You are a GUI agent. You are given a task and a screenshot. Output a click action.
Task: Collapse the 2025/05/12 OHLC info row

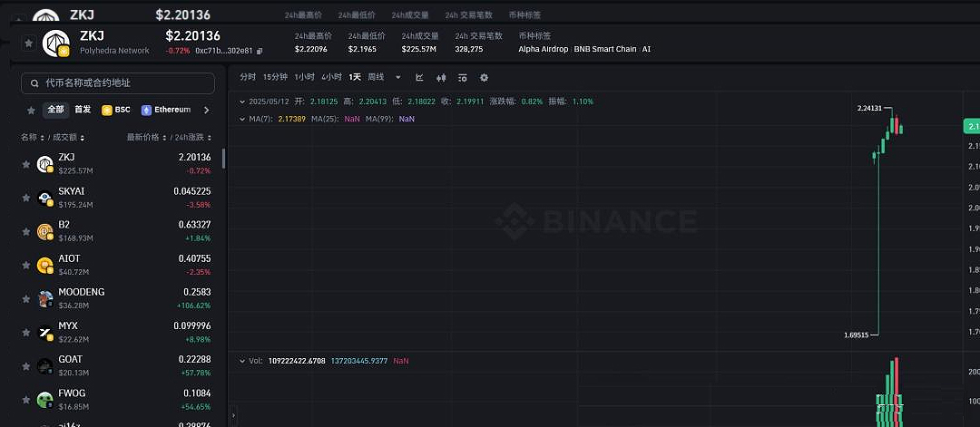coord(242,102)
